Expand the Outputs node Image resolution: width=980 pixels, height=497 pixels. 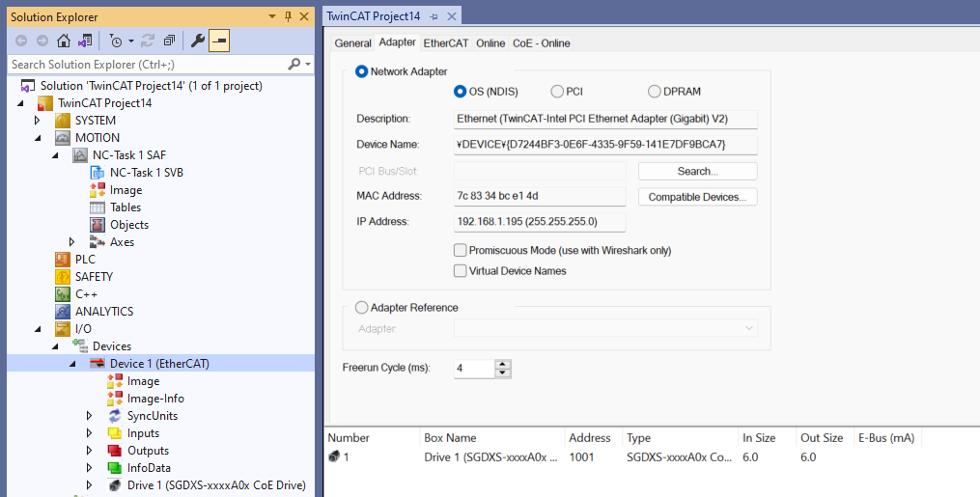click(90, 450)
